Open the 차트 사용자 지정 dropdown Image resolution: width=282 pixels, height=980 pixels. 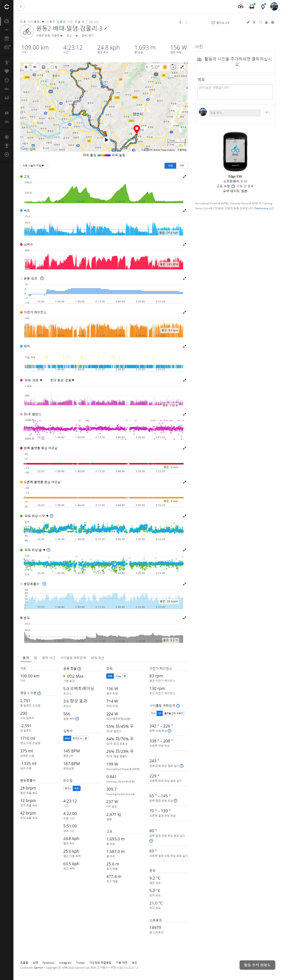pos(34,165)
